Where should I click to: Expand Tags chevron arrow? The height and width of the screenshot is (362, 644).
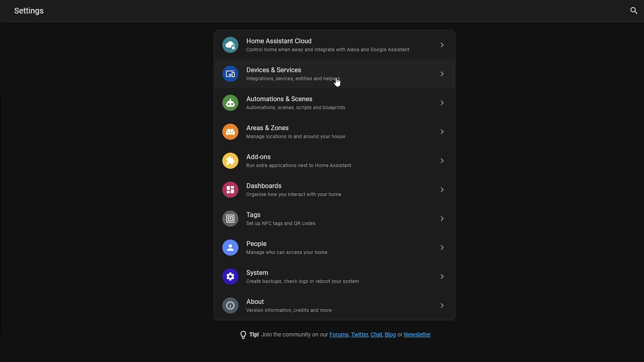coord(442,219)
